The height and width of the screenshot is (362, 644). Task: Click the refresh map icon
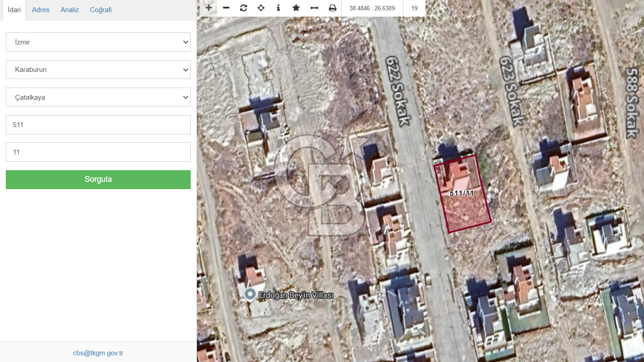[x=243, y=8]
